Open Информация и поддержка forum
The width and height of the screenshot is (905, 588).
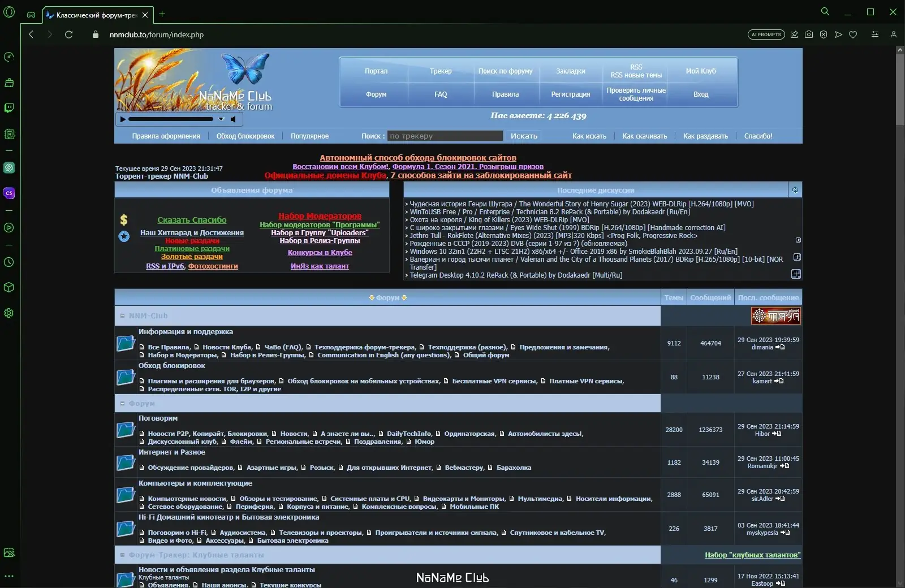[186, 332]
